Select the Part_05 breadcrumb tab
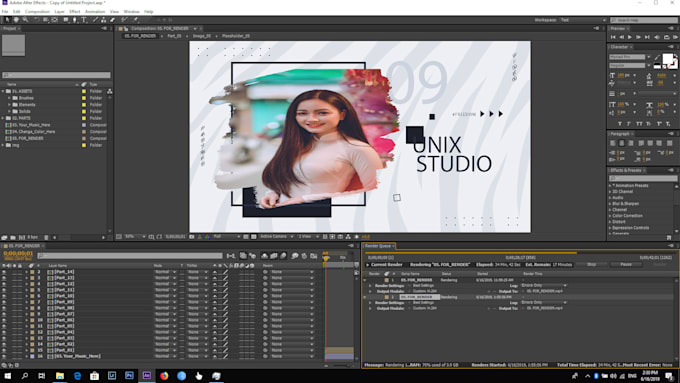The height and width of the screenshot is (383, 680). point(174,36)
